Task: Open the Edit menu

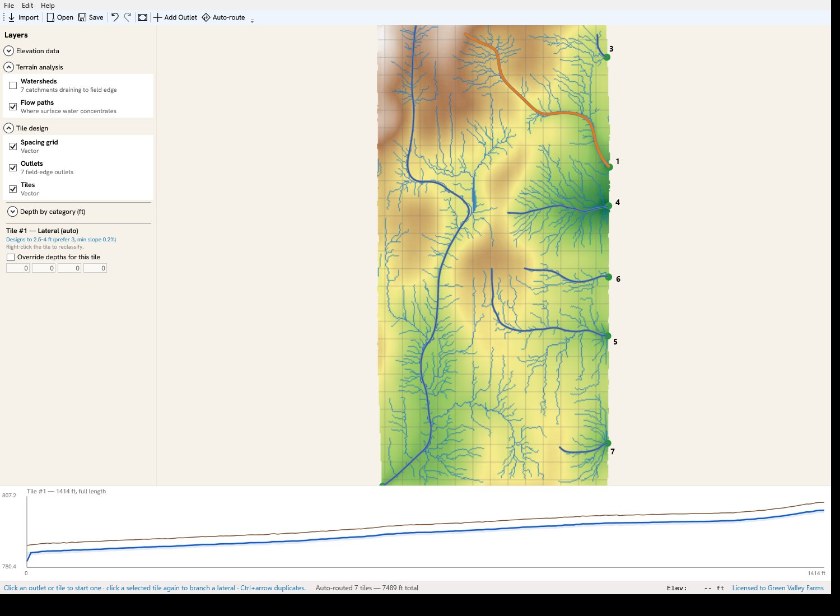Action: tap(27, 6)
